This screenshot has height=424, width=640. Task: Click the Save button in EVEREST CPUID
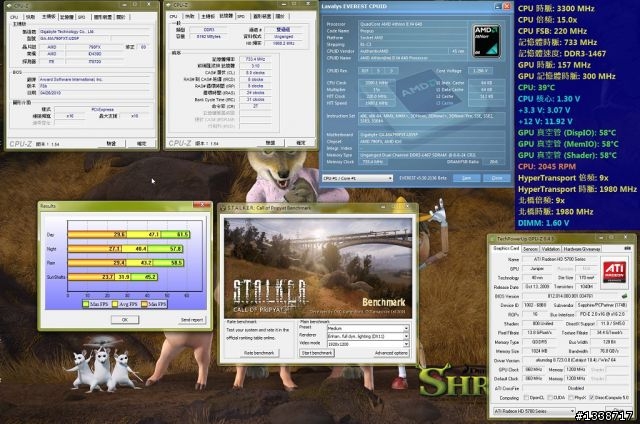467,178
